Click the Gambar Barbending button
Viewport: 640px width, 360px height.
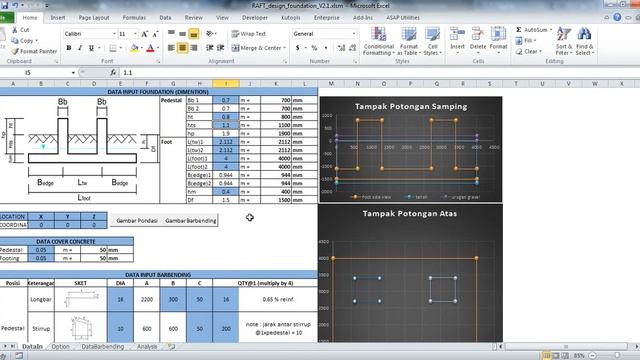[191, 220]
